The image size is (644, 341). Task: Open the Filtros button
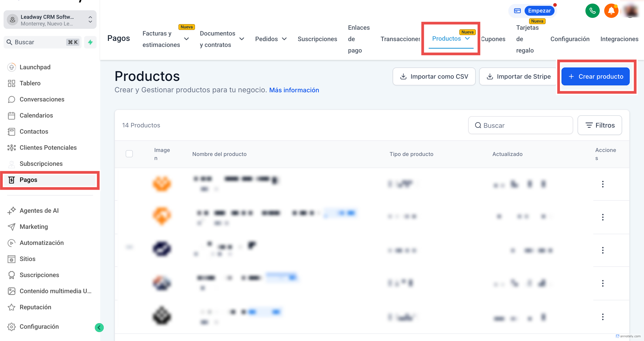click(600, 125)
